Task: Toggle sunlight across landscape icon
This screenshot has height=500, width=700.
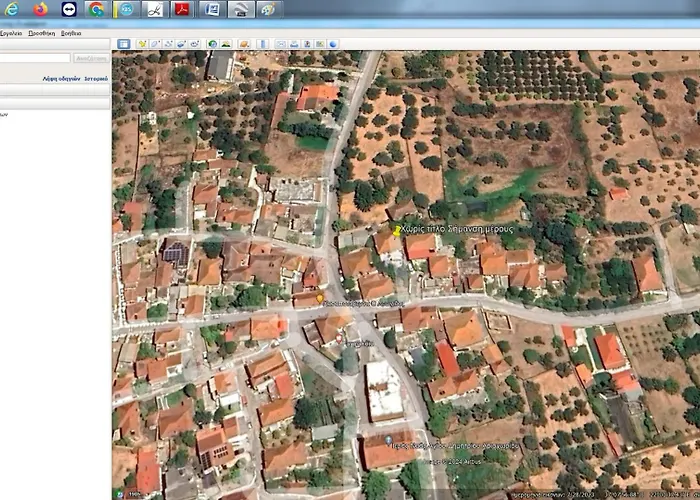Action: 226,44
